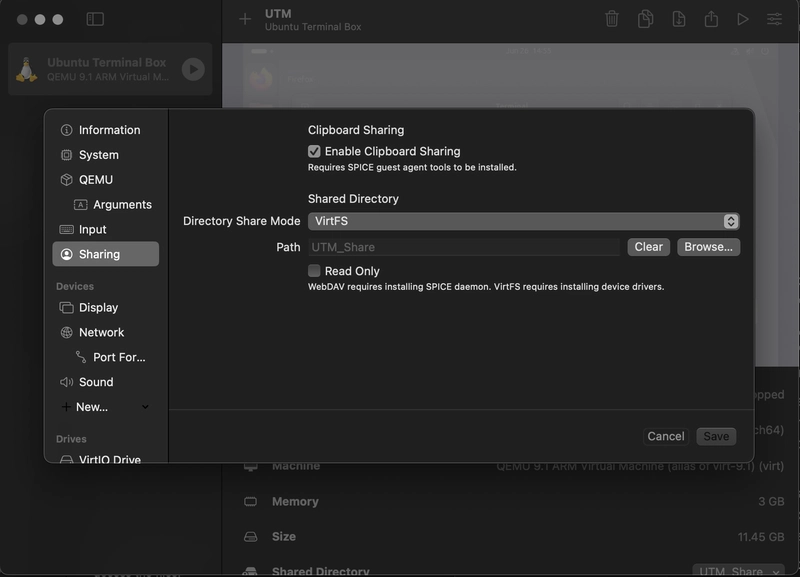Click the Information circle icon
Image resolution: width=800 pixels, height=577 pixels.
(x=66, y=130)
